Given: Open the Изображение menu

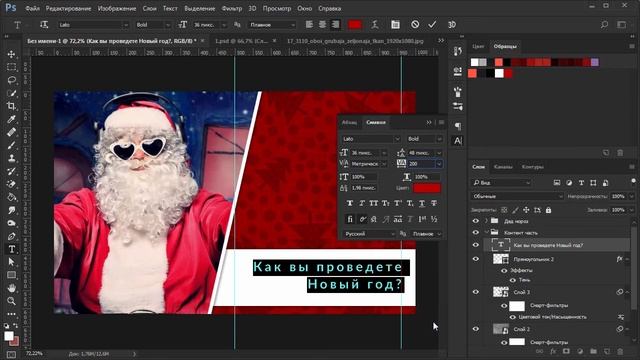Looking at the screenshot, I should tap(117, 8).
